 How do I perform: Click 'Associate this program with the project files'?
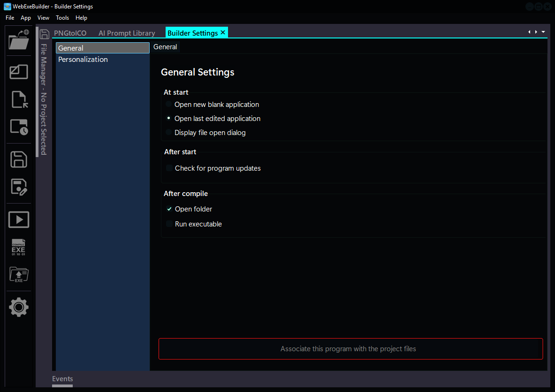(x=350, y=348)
